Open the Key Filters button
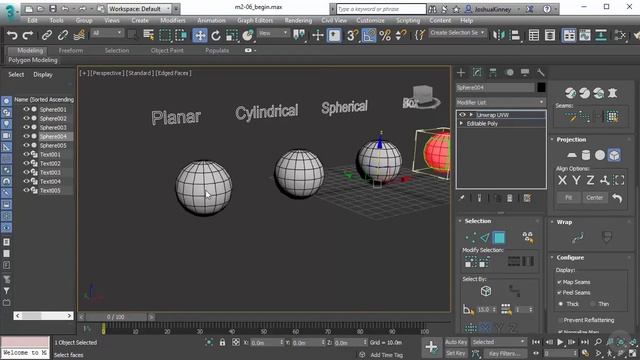This screenshot has width=640, height=360. click(x=504, y=353)
